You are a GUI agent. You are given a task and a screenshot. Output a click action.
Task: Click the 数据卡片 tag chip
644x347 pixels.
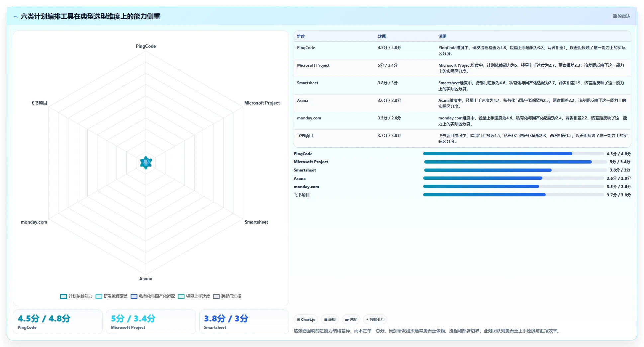[375, 319]
